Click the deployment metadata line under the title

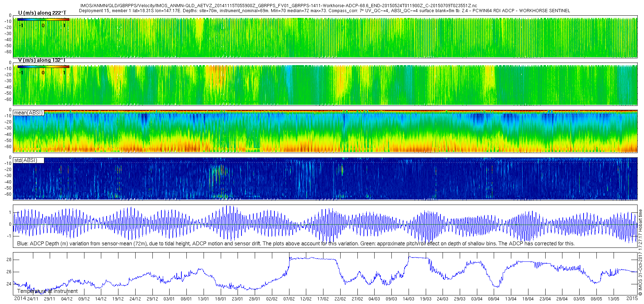[324, 11]
